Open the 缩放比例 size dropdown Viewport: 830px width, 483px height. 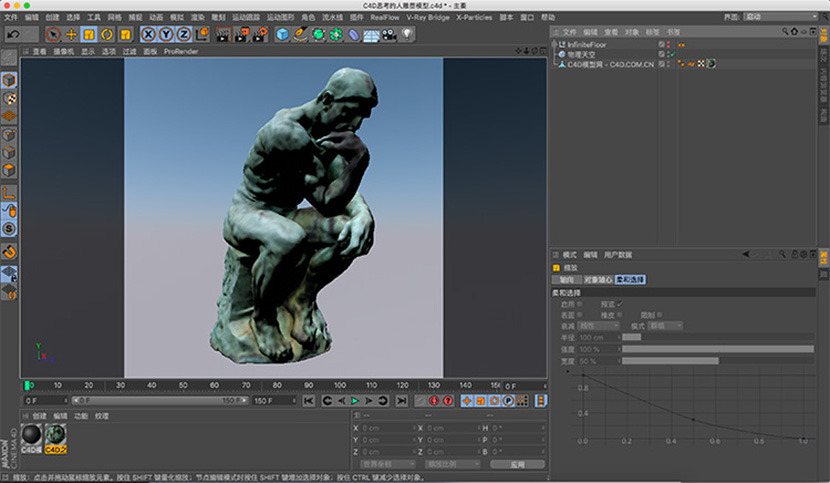(x=453, y=464)
